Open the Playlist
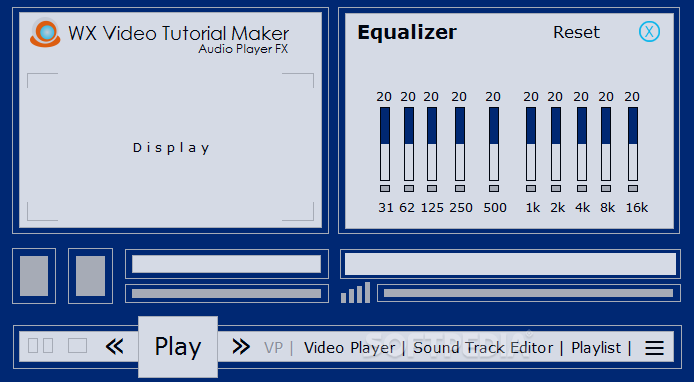This screenshot has height=382, width=694. click(596, 348)
